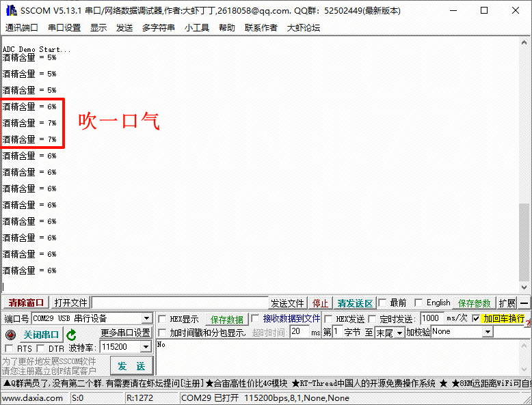Enable the 定时发送 checkbox
Viewport: 532px width, 405px height.
tap(372, 319)
